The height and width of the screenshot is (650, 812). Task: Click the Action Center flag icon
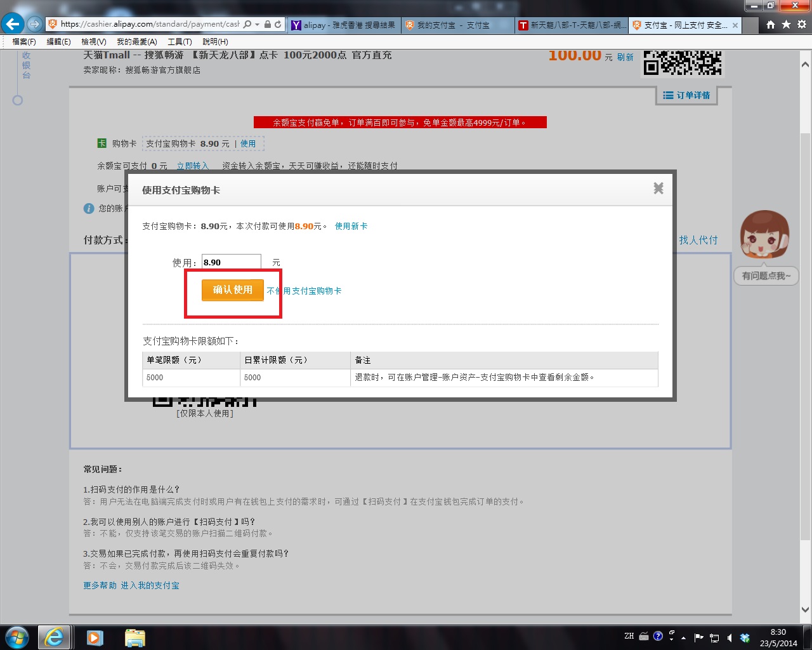tap(698, 637)
